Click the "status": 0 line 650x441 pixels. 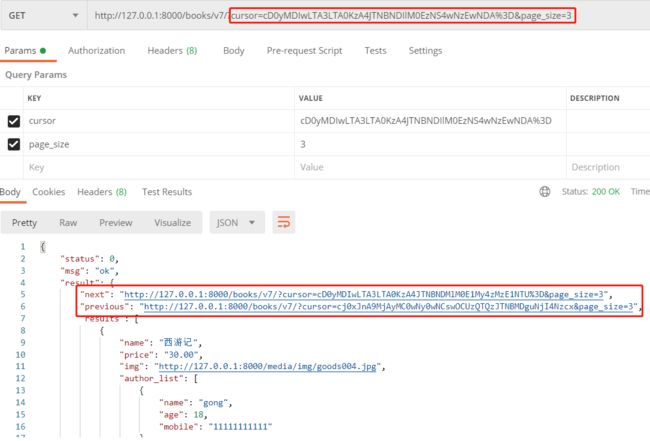(90, 259)
